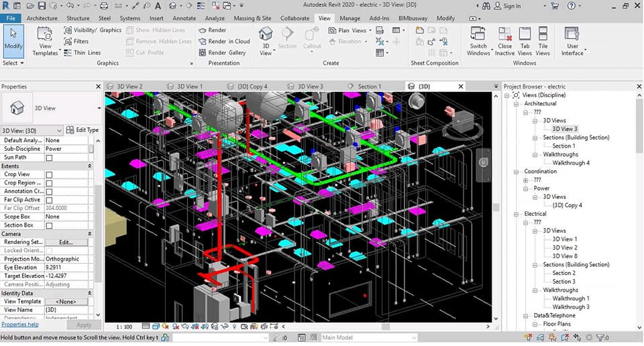The height and width of the screenshot is (346, 644).
Task: Open the Properties help link
Action: coord(20,325)
